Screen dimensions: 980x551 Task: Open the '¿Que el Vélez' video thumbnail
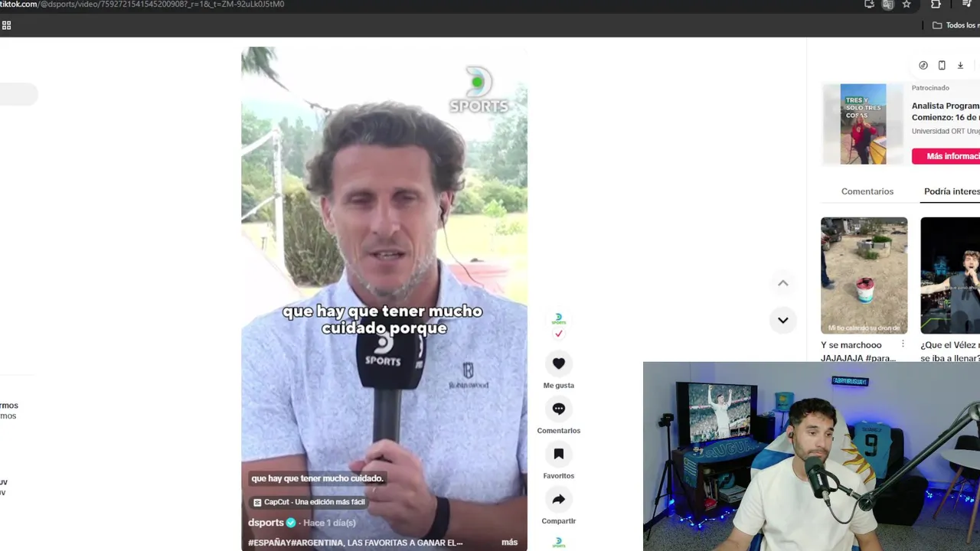[x=950, y=275]
